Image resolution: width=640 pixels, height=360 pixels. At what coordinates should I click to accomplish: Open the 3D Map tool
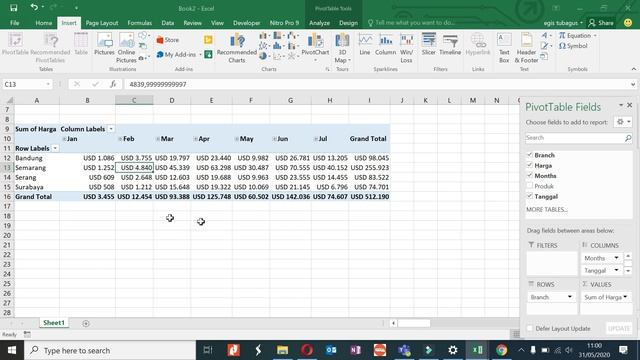(x=342, y=48)
